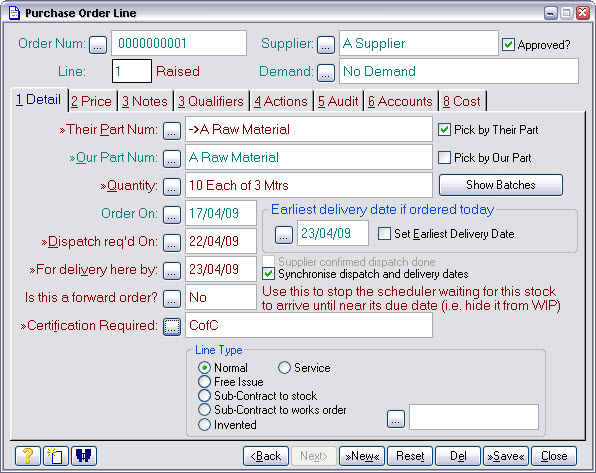Click the earliest delivery date field in group box
Image resolution: width=596 pixels, height=473 pixels.
333,233
